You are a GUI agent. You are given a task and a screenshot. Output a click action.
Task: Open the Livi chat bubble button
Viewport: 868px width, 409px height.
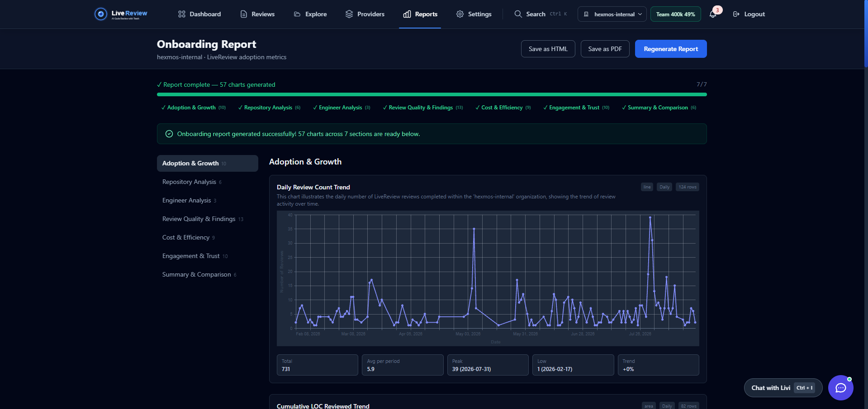point(841,388)
